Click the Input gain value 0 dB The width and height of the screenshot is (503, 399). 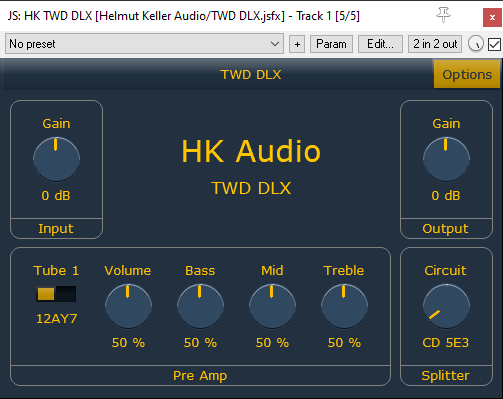[56, 196]
